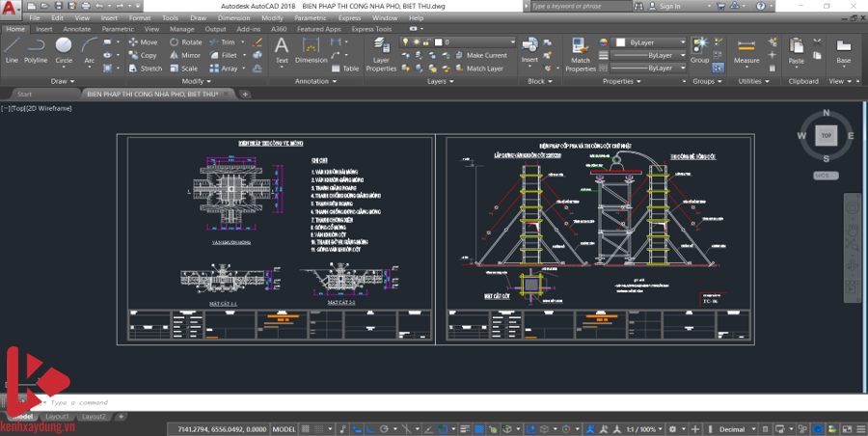Switch to the Annotate ribbon tab
The image size is (868, 436).
[x=76, y=29]
